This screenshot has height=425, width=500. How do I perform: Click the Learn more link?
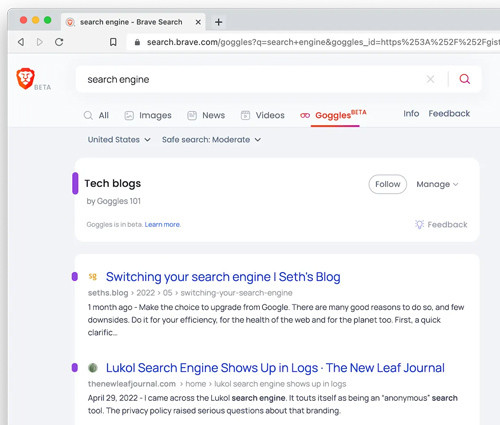162,225
